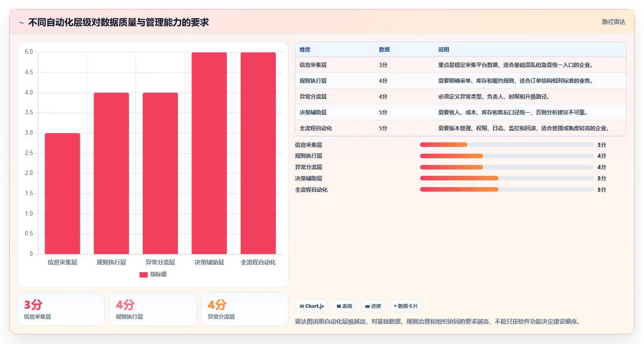The image size is (644, 344).
Task: Open the 4分 规则执行层 data card
Action: [153, 309]
